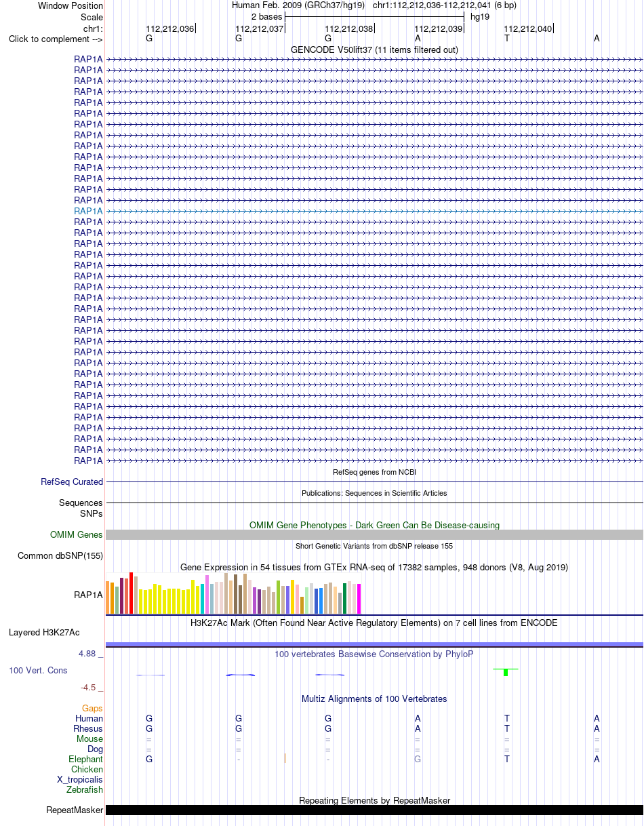
Task: Click the Dog species label
Action: tap(95, 749)
